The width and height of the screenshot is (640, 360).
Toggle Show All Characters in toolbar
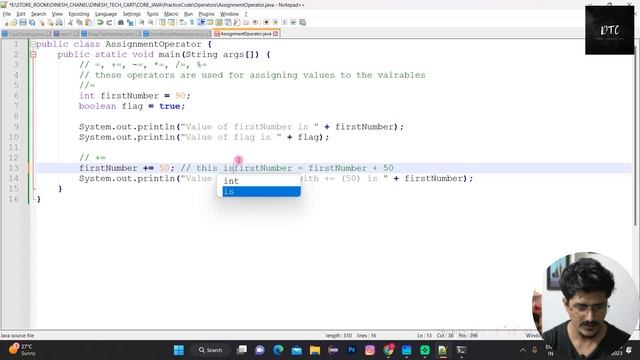pyautogui.click(x=191, y=22)
